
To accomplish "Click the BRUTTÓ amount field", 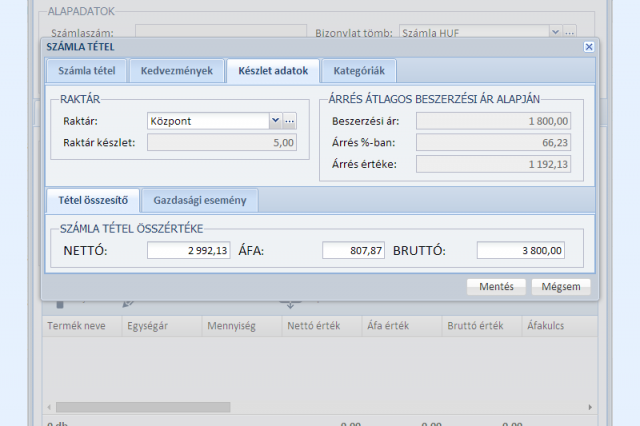I will coord(521,251).
